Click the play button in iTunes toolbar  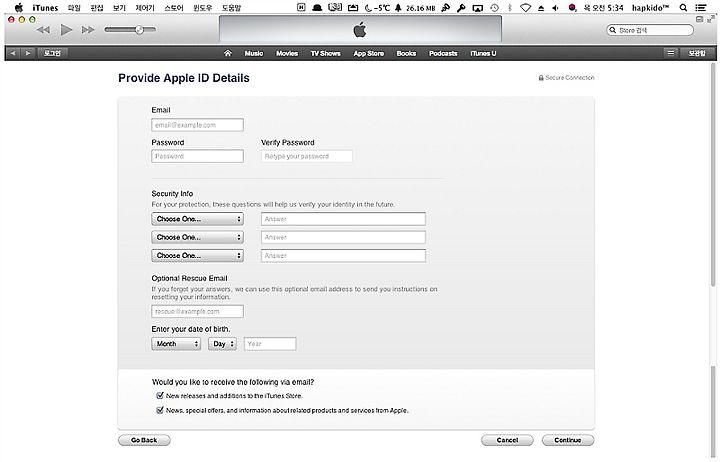coord(66,30)
